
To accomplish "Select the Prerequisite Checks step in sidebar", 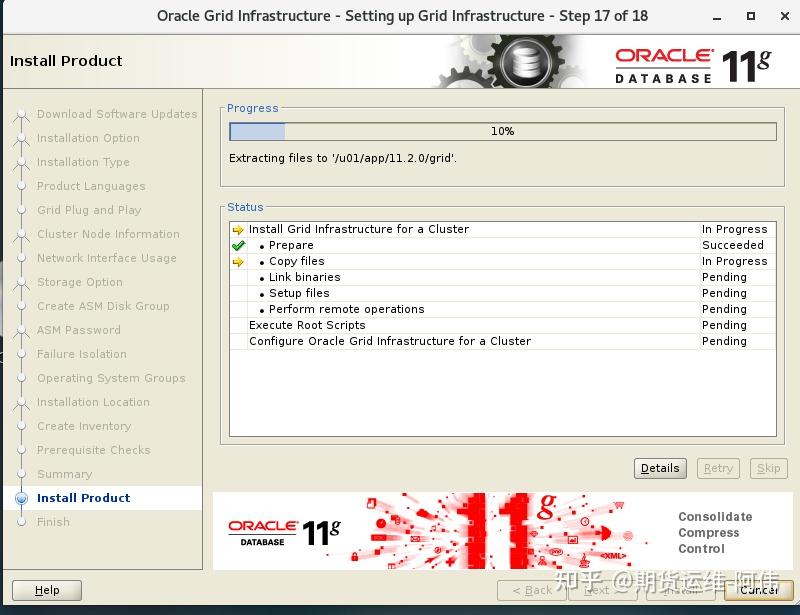I will click(92, 450).
